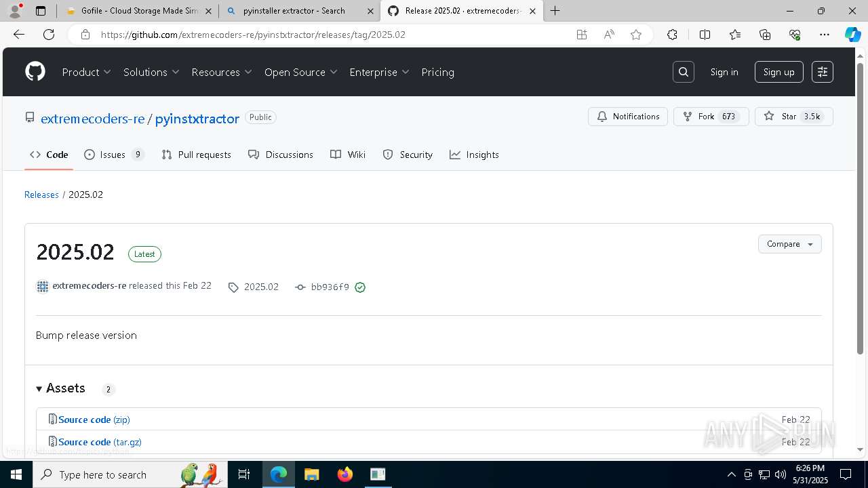Go to the Releases breadcrumb link
The height and width of the screenshot is (488, 868).
click(41, 195)
